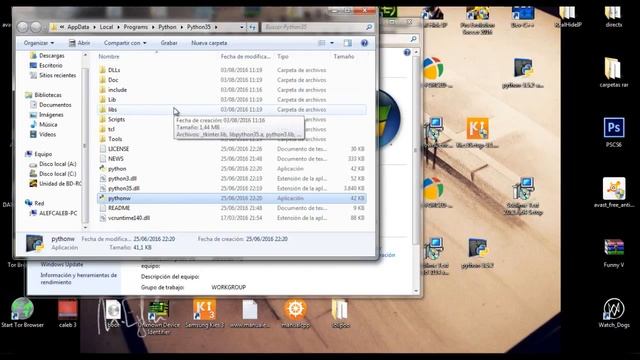Click Nueva carpeta button
The height and width of the screenshot is (360, 640).
pyautogui.click(x=209, y=43)
